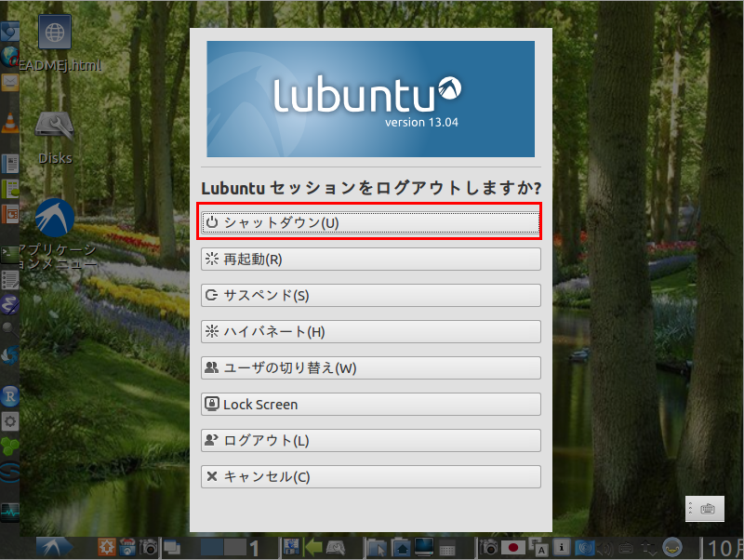Open the notepad text editor sidebar icon

[x=9, y=280]
